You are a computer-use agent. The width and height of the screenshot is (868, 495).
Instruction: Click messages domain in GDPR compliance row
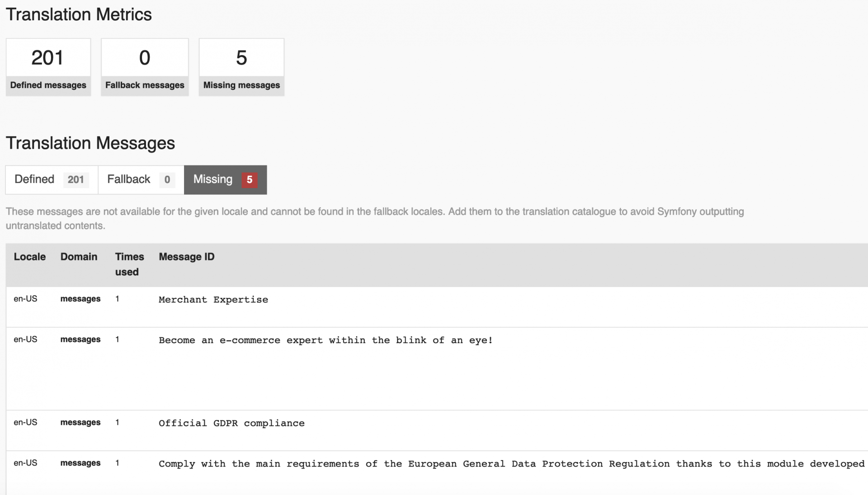point(80,423)
